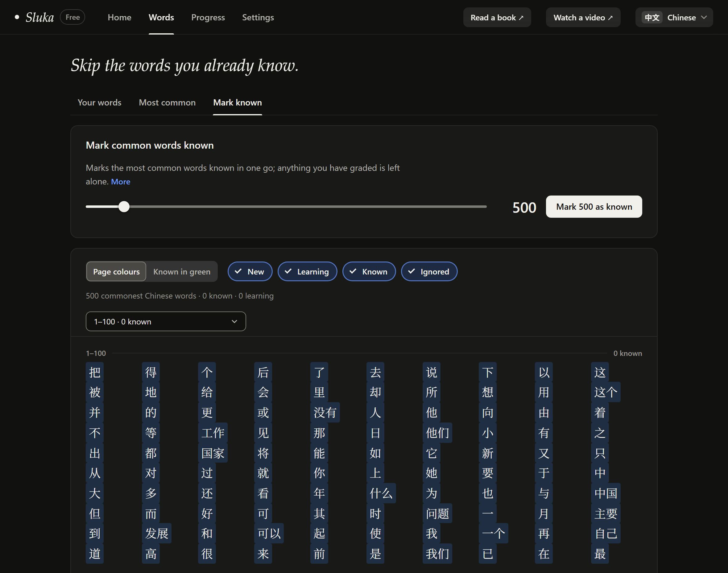Click Mark 500 as known button

point(594,207)
